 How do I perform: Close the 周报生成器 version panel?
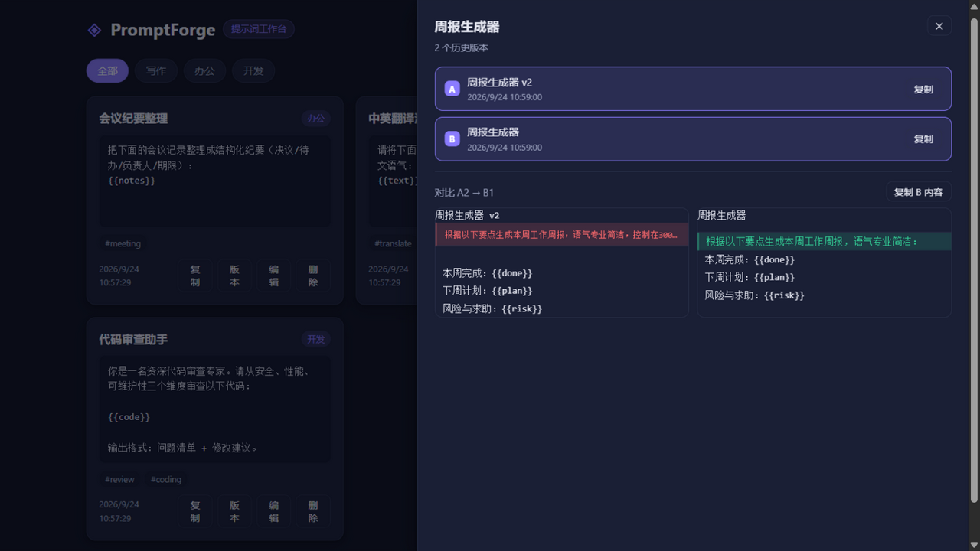(x=939, y=26)
